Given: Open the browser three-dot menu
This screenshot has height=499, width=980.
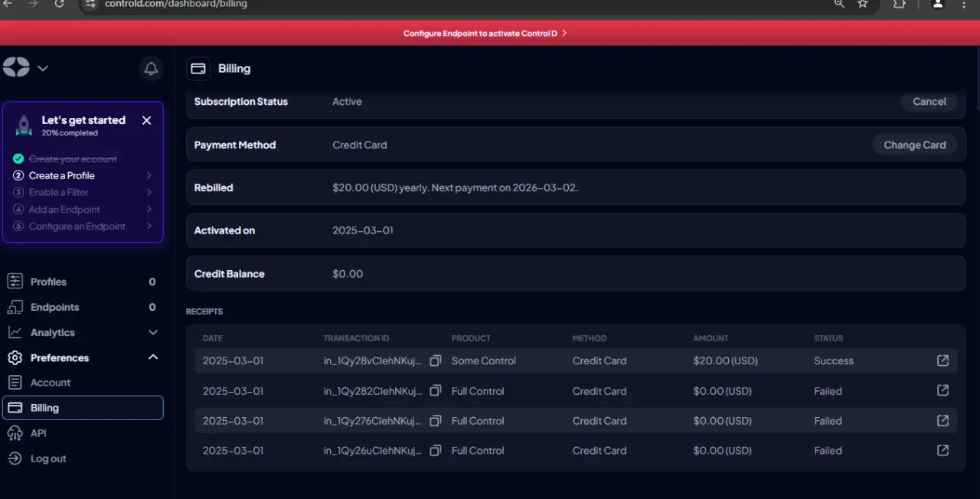Looking at the screenshot, I should (964, 4).
